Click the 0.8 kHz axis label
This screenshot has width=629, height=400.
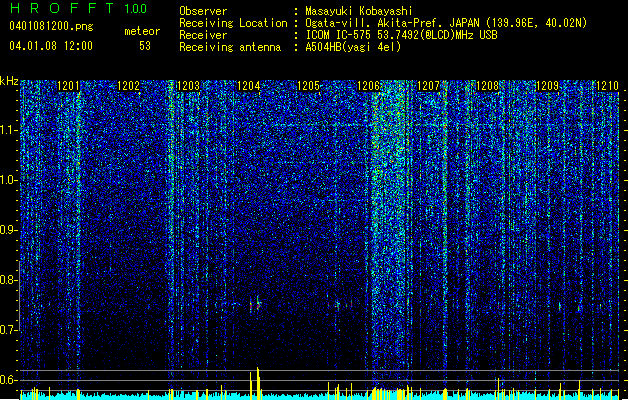click(x=8, y=280)
